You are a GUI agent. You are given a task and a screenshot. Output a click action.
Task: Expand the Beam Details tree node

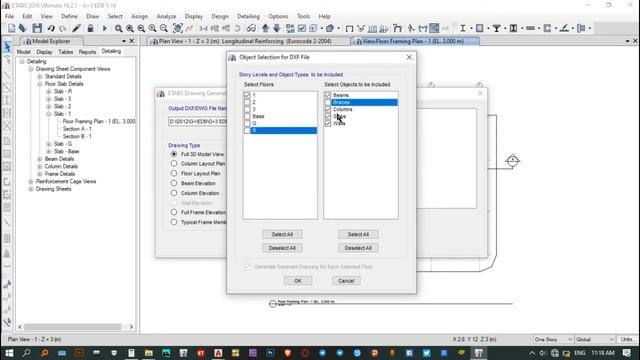(x=40, y=159)
